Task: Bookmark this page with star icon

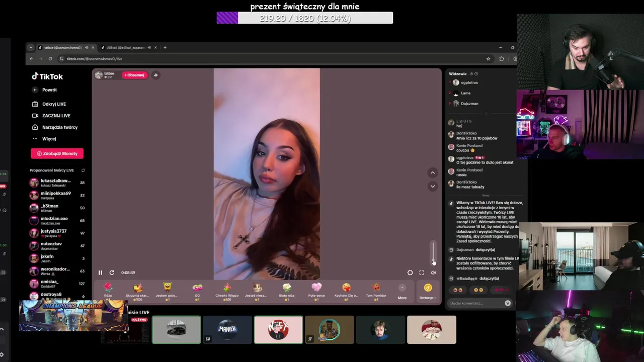Action: point(488,59)
